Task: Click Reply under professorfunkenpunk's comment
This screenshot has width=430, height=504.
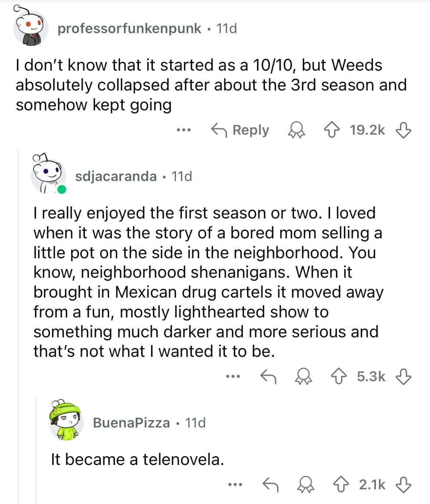Action: tap(240, 130)
